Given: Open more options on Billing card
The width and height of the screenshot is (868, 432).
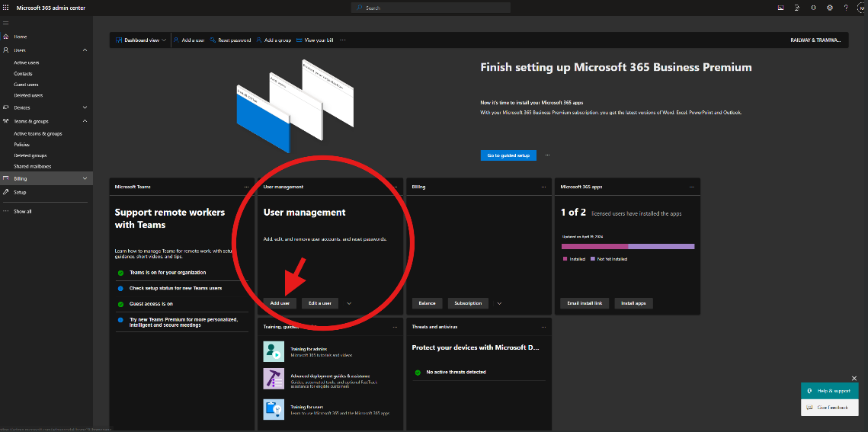Looking at the screenshot, I should tap(543, 187).
